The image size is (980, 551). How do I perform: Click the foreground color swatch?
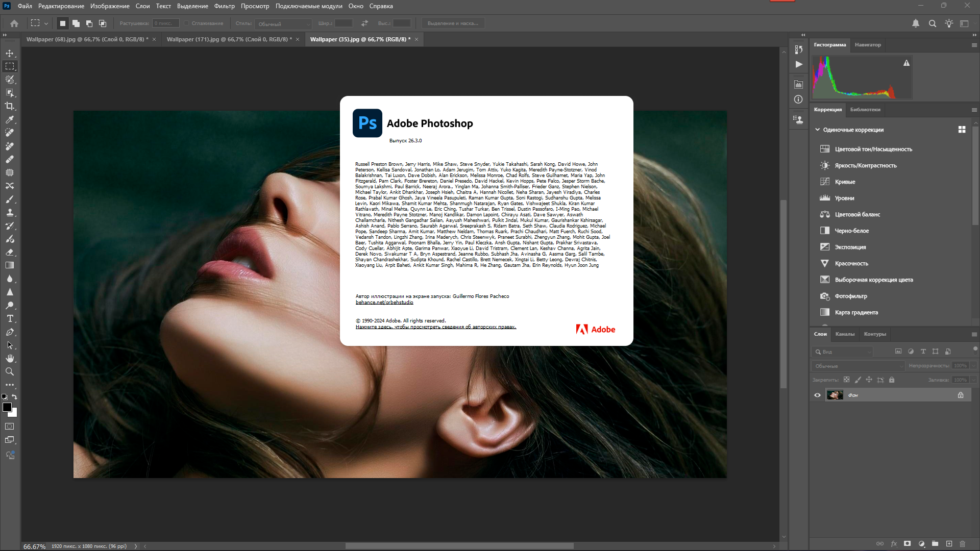[7, 407]
